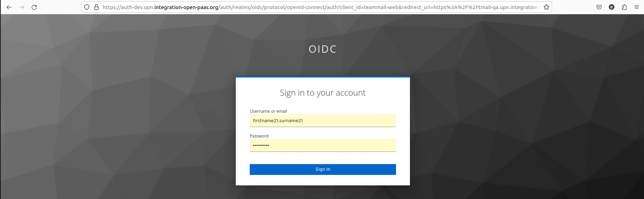Open the tracking protection shield panel
644x199 pixels.
coord(87,7)
